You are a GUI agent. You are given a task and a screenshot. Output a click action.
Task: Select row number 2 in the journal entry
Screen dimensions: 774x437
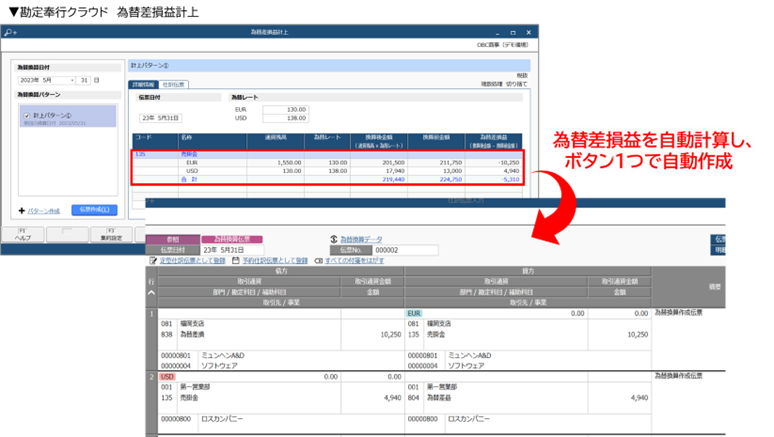[x=152, y=377]
